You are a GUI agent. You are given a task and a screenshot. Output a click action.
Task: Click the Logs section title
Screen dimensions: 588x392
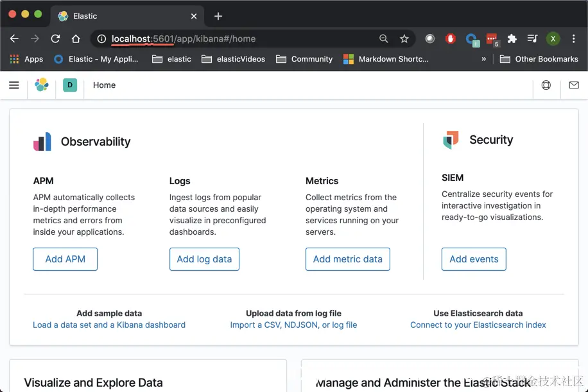[x=180, y=181]
